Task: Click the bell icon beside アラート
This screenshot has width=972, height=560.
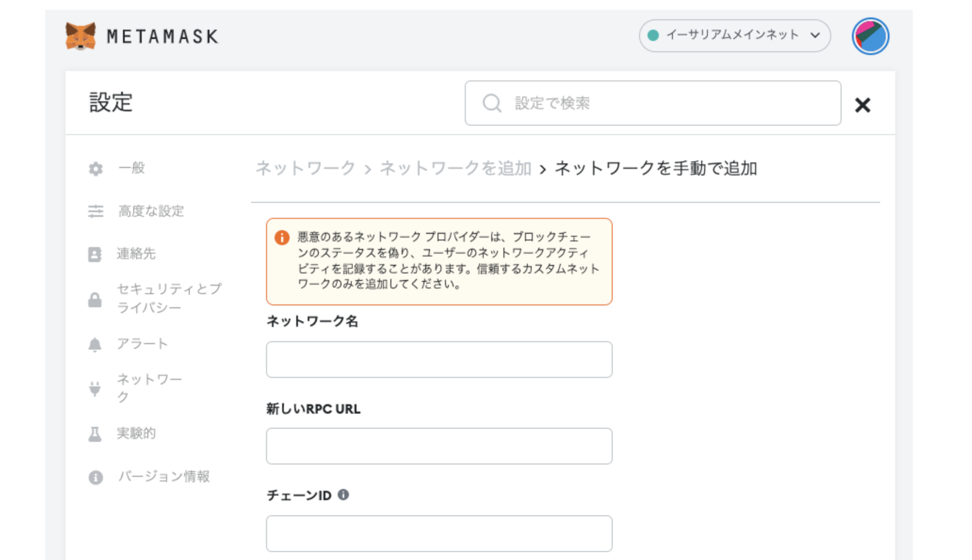Action: 95,345
